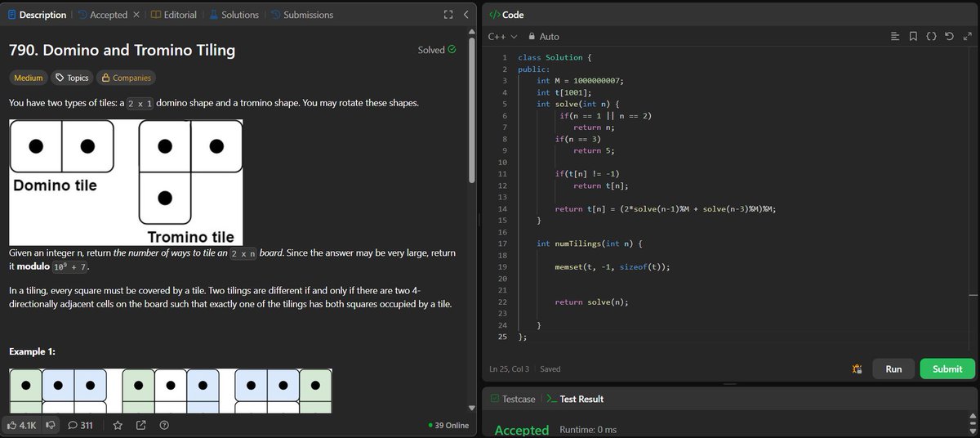The height and width of the screenshot is (438, 980).
Task: Open the 311 comments
Action: point(81,425)
